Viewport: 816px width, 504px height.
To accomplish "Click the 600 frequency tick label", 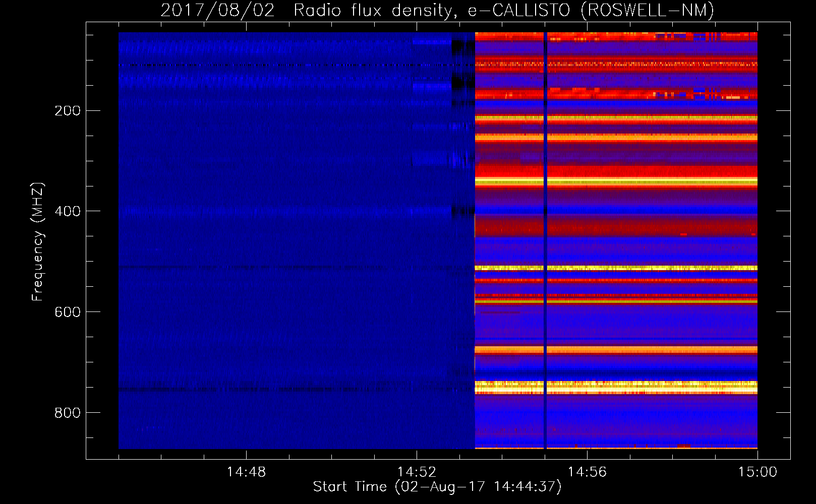I will 68,312.
